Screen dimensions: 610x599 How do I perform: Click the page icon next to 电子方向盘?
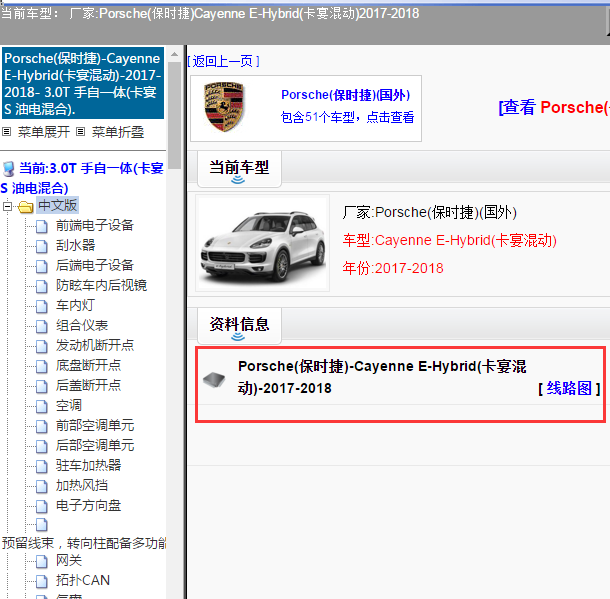(x=42, y=506)
